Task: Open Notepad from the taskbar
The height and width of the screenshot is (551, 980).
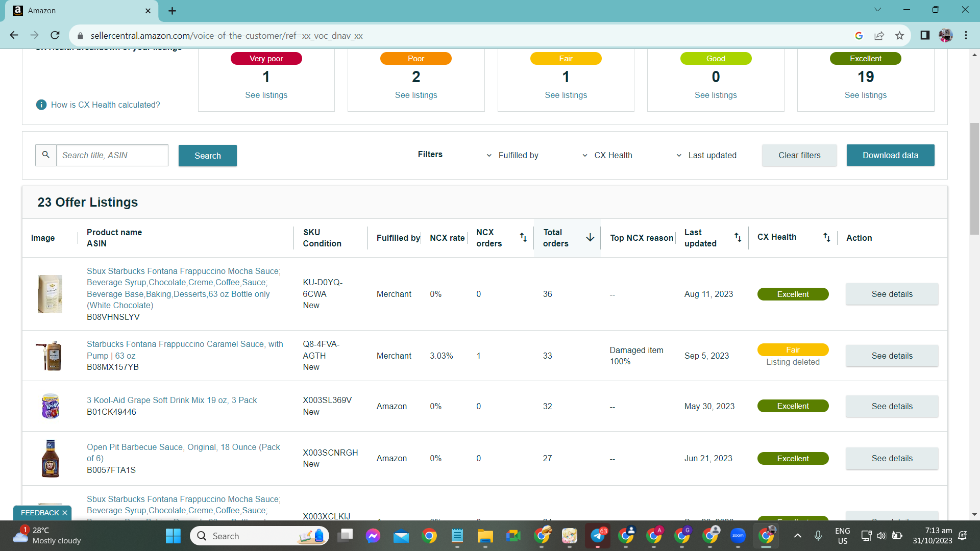Action: pos(457,536)
